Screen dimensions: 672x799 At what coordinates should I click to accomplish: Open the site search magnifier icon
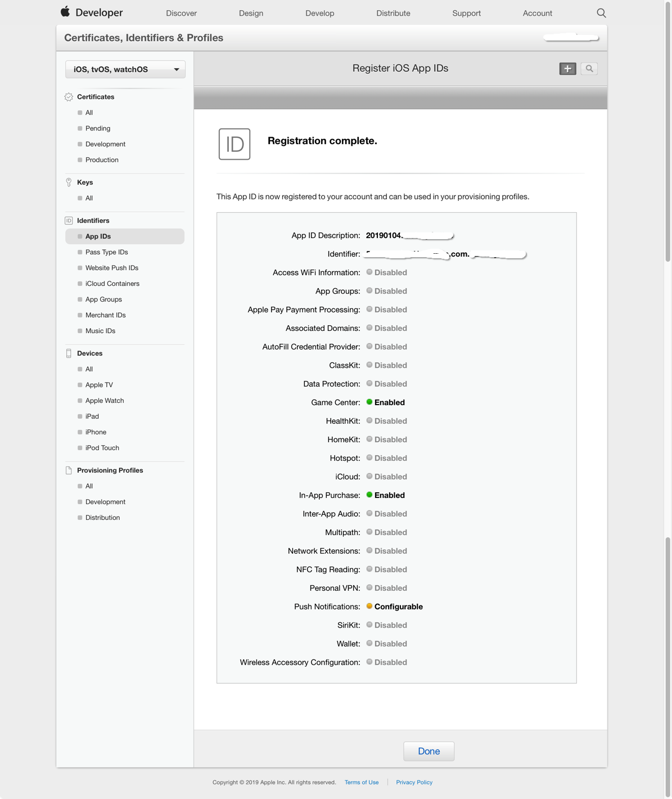coord(601,13)
